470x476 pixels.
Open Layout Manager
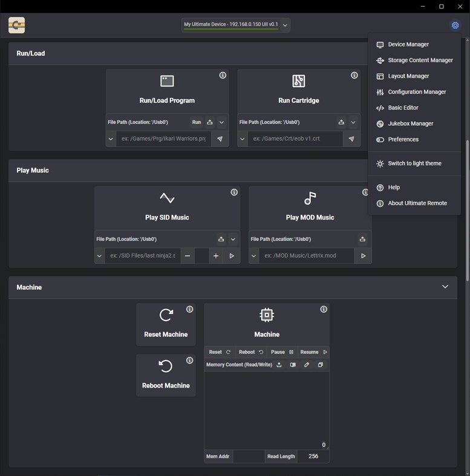click(x=414, y=76)
